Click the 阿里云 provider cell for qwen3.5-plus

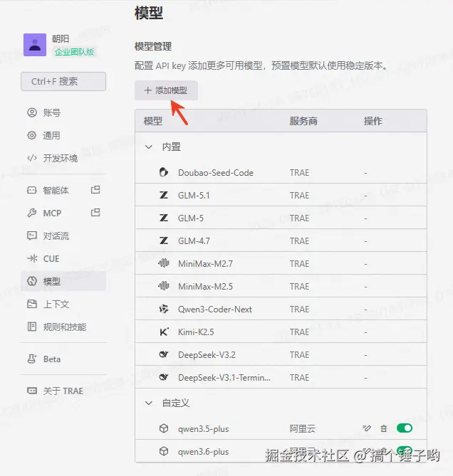pyautogui.click(x=303, y=428)
